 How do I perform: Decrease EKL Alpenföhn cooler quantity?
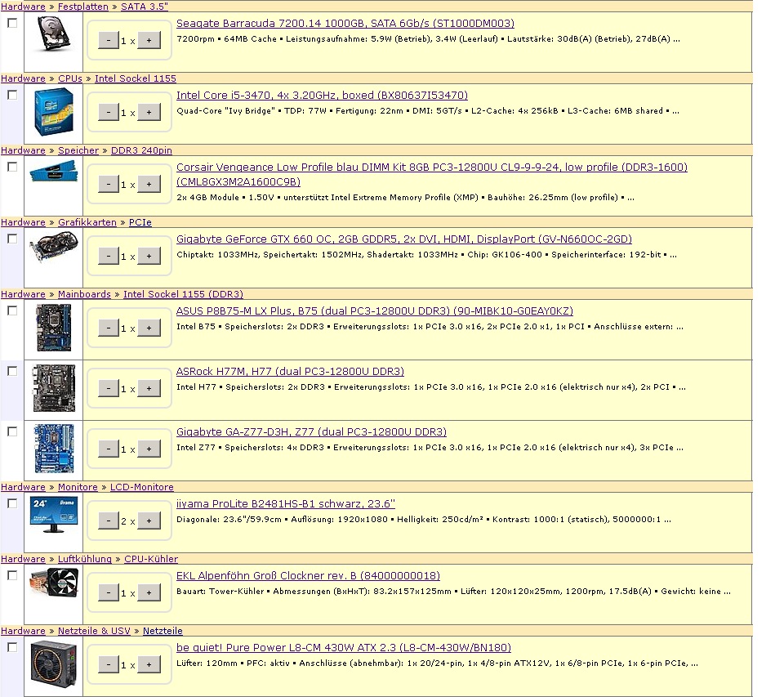(x=109, y=593)
